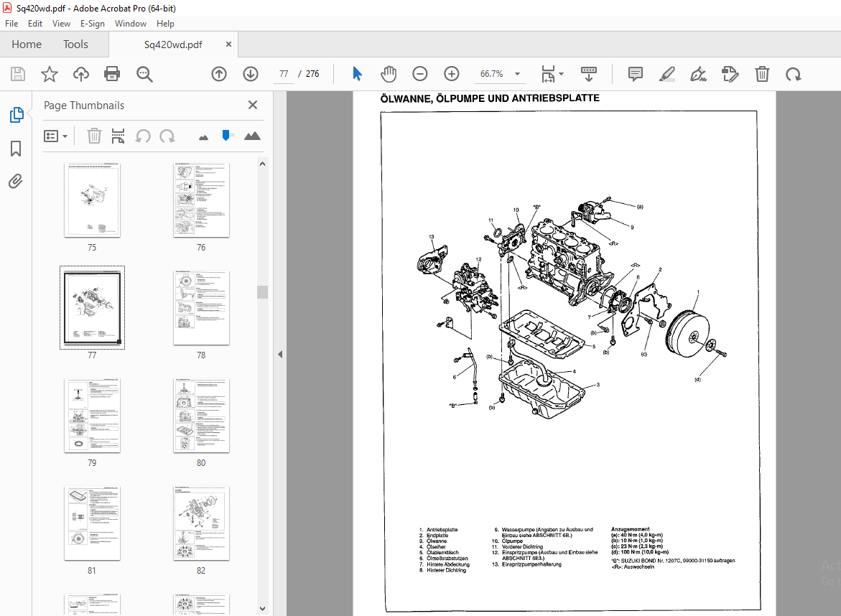Open the Window menu
This screenshot has width=841, height=616.
pos(130,24)
